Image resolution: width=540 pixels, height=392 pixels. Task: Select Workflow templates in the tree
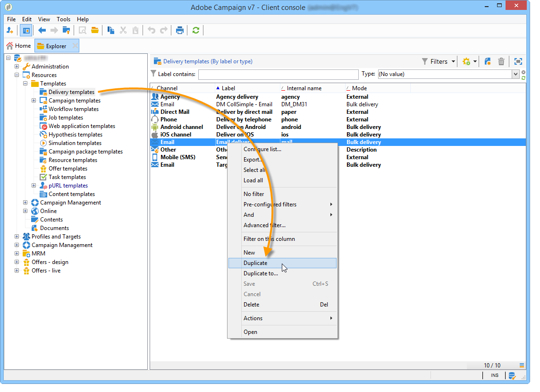pyautogui.click(x=73, y=109)
